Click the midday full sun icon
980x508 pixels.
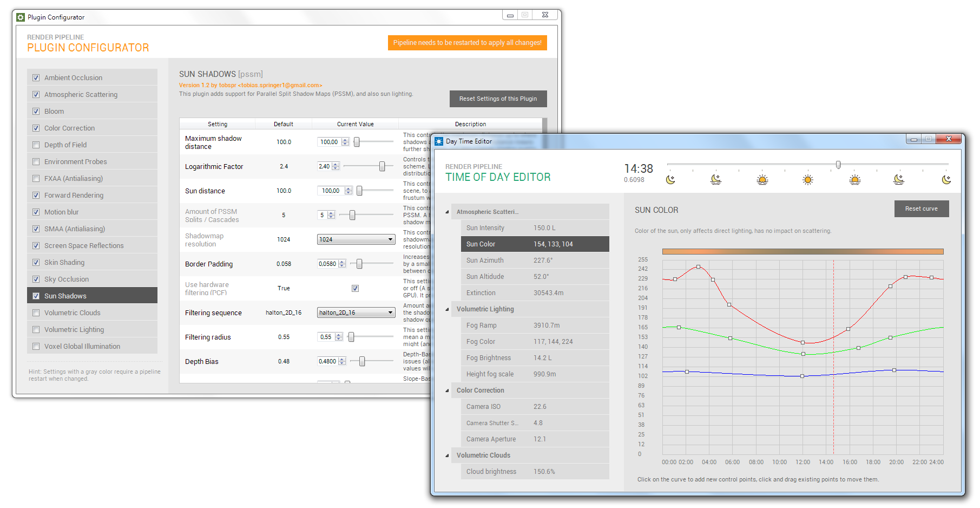[x=807, y=180]
